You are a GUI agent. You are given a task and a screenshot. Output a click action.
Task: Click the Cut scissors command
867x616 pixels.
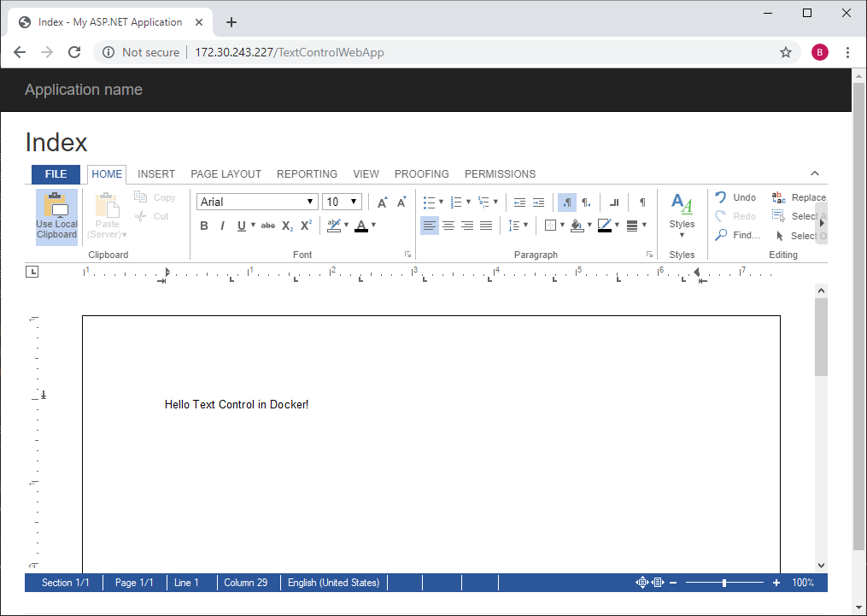(152, 216)
